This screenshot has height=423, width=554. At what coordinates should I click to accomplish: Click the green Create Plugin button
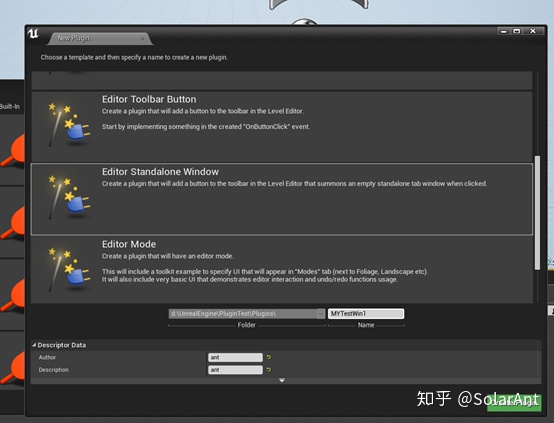point(514,402)
